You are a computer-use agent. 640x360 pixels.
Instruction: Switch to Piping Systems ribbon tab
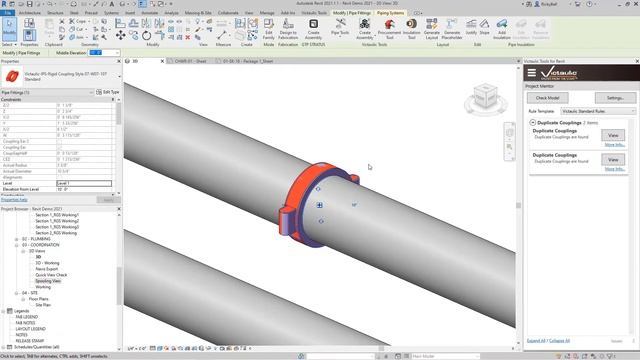(390, 13)
